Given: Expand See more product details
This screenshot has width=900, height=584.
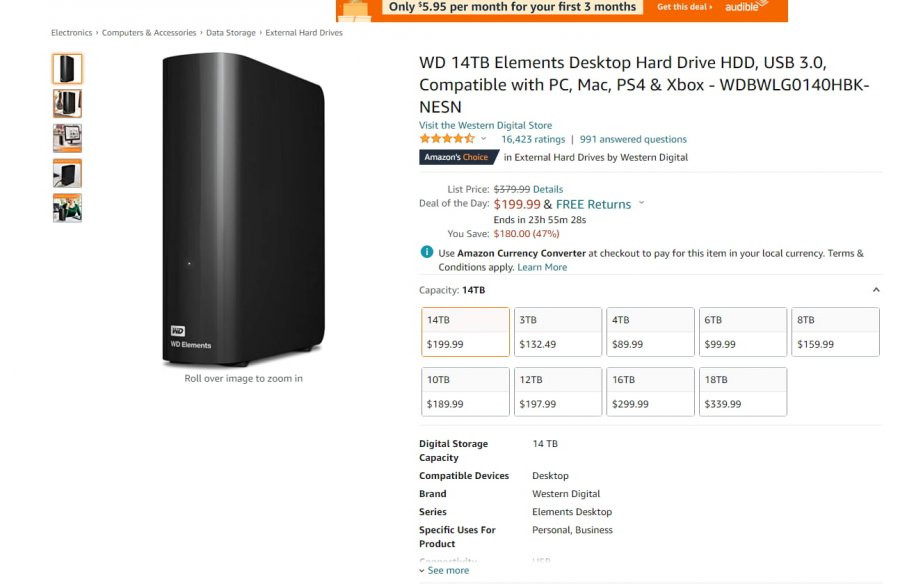Looking at the screenshot, I should pos(444,570).
